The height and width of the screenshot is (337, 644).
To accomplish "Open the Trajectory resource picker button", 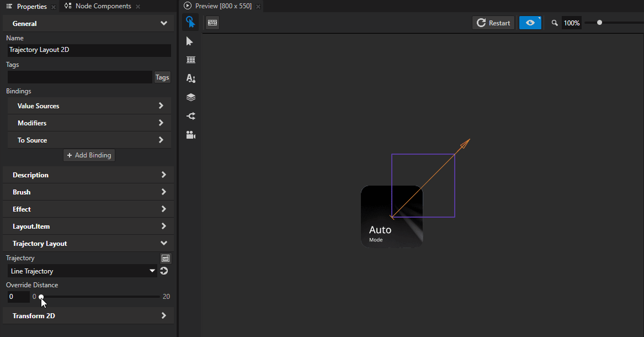I will click(x=165, y=258).
